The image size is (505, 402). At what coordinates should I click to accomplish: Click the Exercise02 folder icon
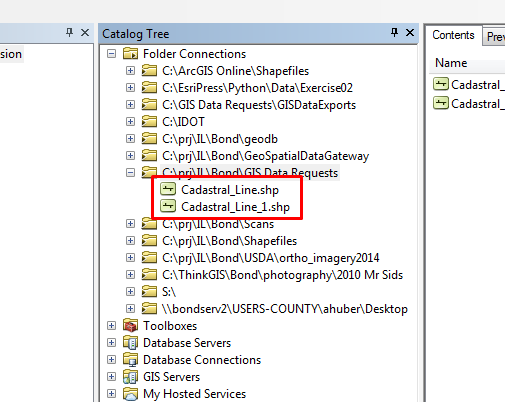point(149,87)
